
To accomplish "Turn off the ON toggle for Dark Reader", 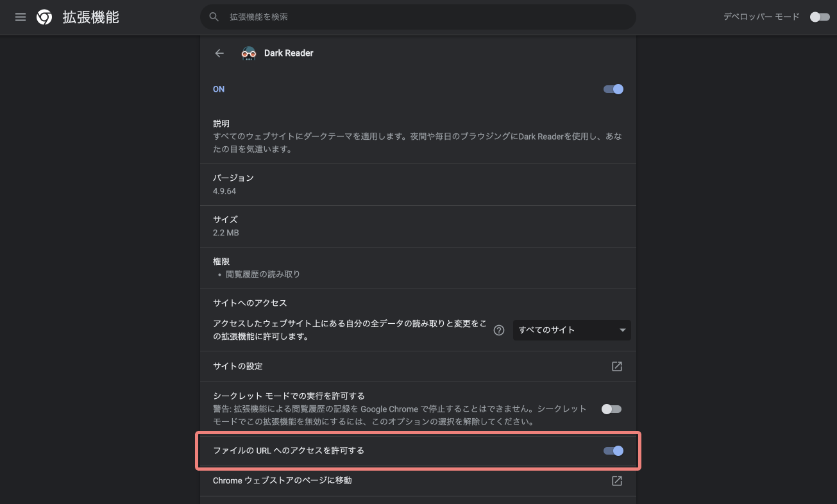I will [x=613, y=89].
